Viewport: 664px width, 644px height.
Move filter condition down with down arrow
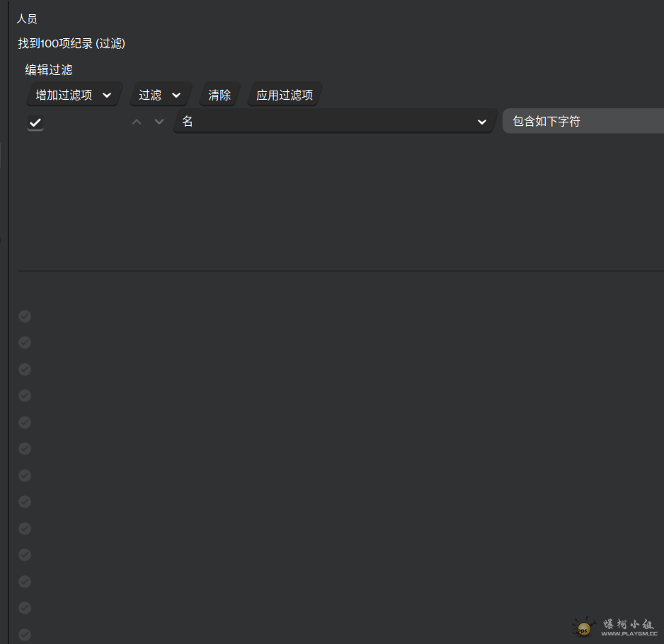pos(159,122)
